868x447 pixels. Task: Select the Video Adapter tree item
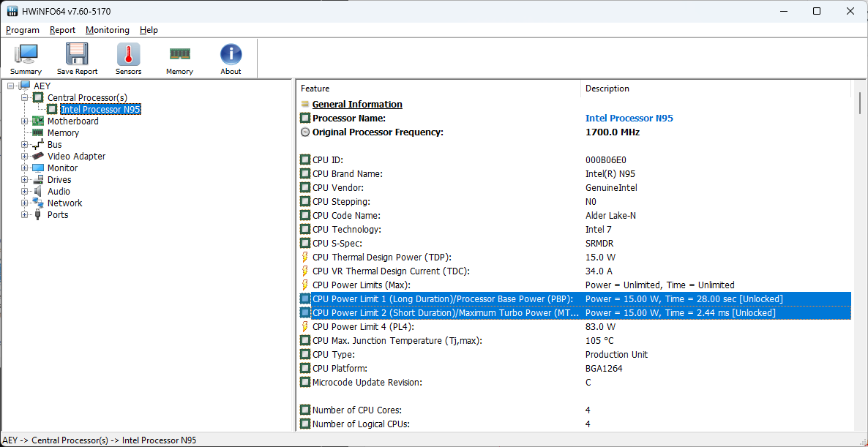click(76, 157)
